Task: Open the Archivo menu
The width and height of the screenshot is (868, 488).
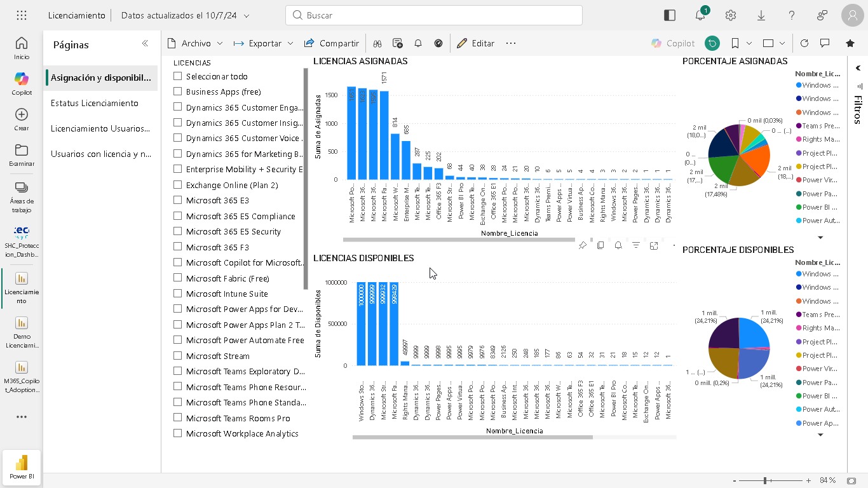Action: coord(194,43)
